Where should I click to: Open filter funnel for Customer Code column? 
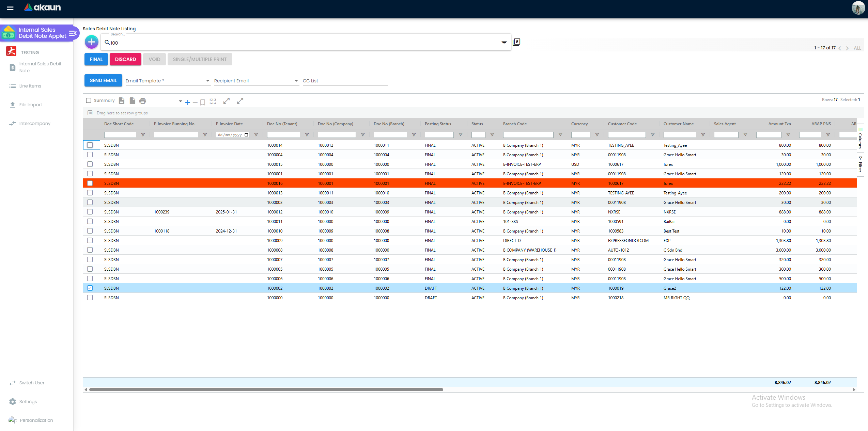(x=653, y=135)
